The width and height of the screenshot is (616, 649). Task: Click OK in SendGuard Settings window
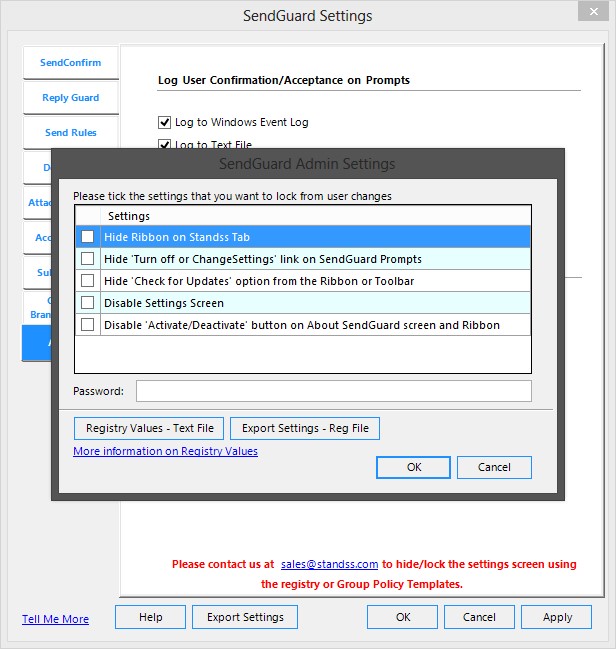click(x=402, y=617)
